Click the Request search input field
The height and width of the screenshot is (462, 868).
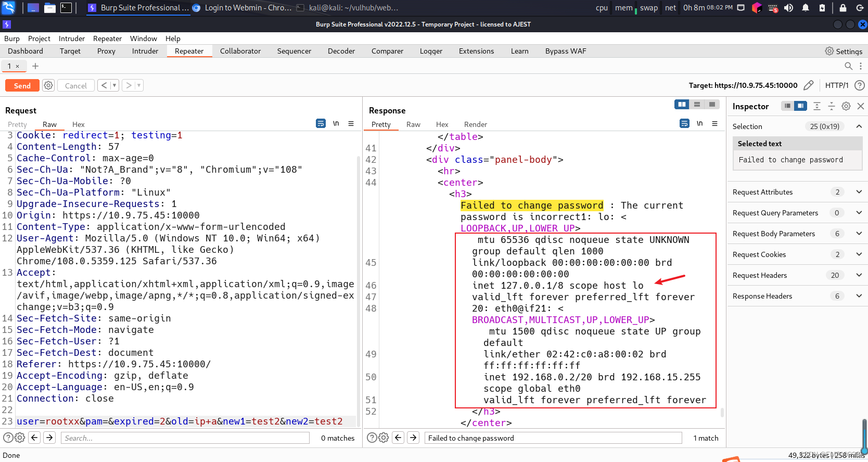(x=185, y=438)
